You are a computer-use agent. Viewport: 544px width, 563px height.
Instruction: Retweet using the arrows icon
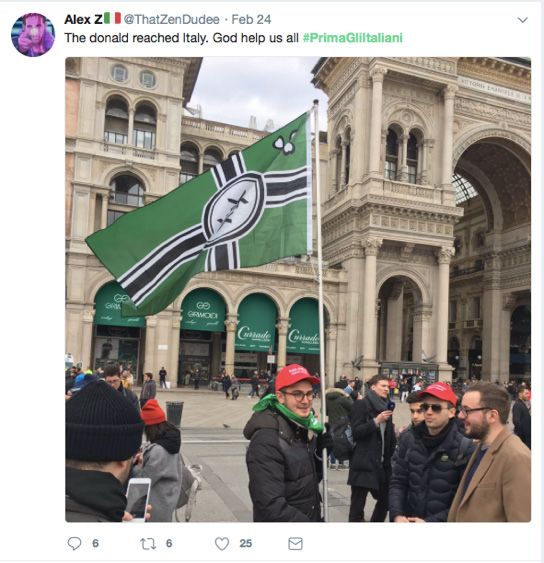pos(148,544)
